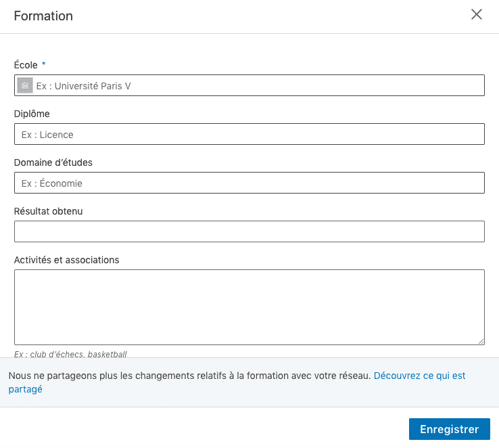Click the Diplôme label

(x=32, y=114)
